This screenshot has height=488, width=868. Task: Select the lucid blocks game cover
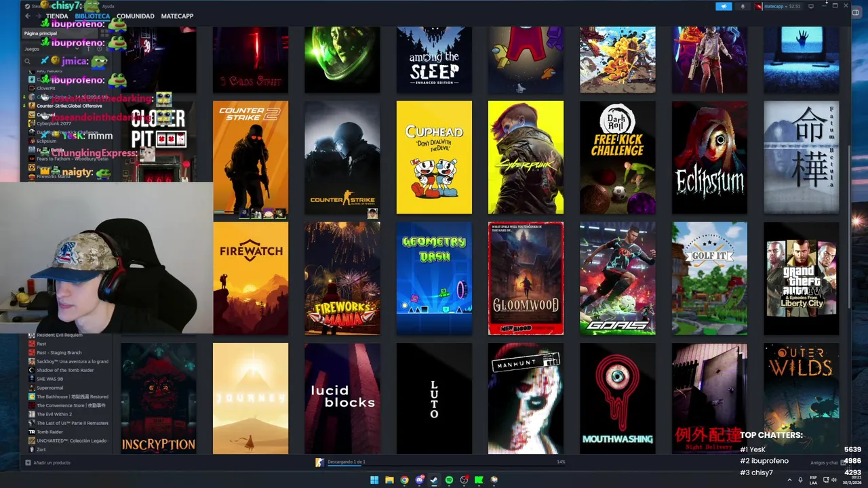(x=342, y=399)
